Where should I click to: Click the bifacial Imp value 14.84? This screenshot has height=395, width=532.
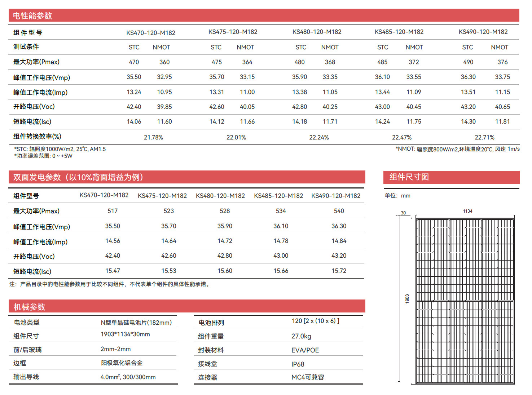[339, 241]
